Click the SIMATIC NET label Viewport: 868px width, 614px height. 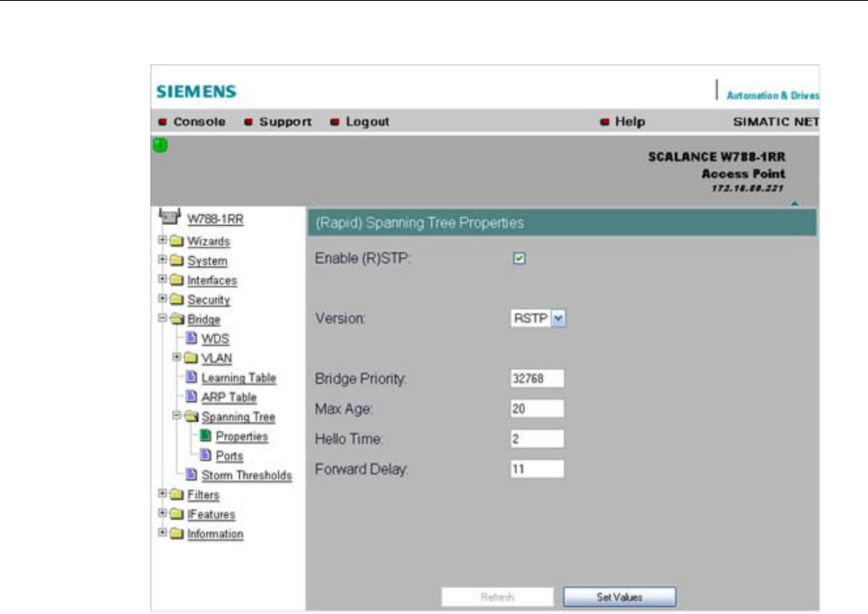click(776, 122)
